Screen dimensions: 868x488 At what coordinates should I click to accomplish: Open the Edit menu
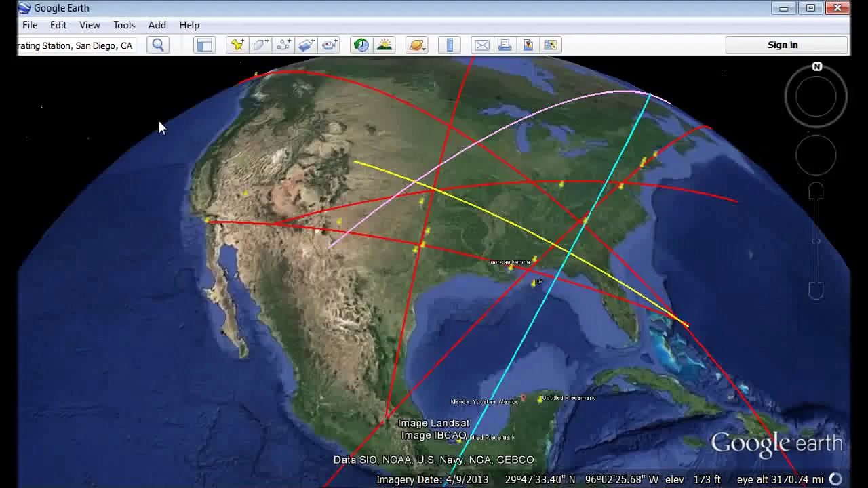click(x=58, y=25)
